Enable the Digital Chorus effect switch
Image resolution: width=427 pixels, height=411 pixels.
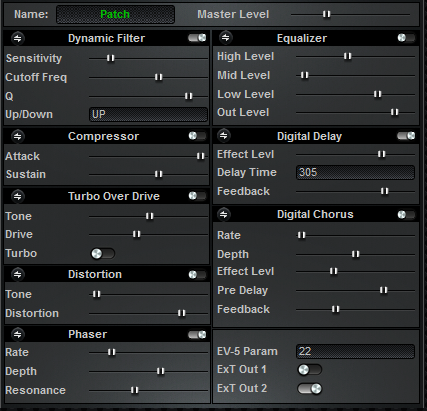coord(406,214)
